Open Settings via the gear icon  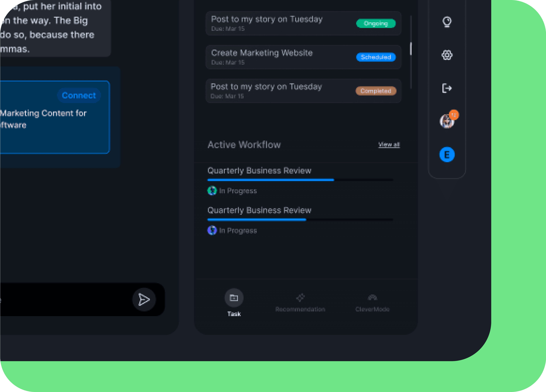tap(447, 55)
